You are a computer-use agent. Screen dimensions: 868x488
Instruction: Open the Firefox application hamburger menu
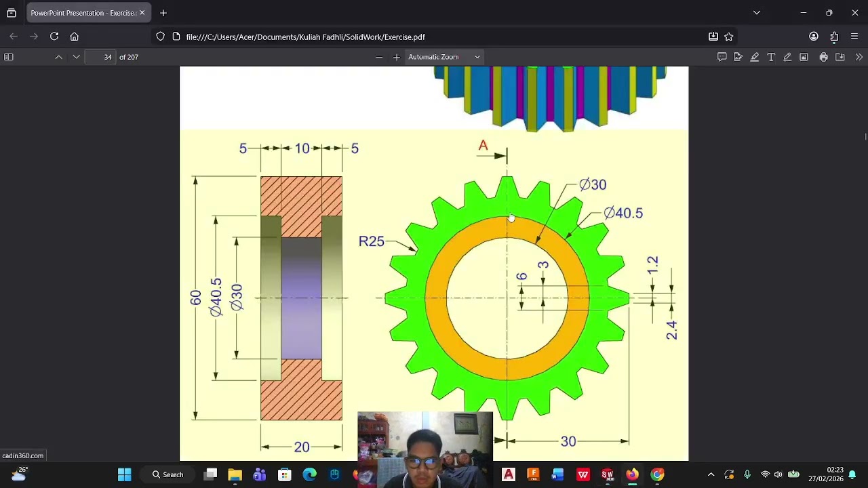tap(854, 37)
